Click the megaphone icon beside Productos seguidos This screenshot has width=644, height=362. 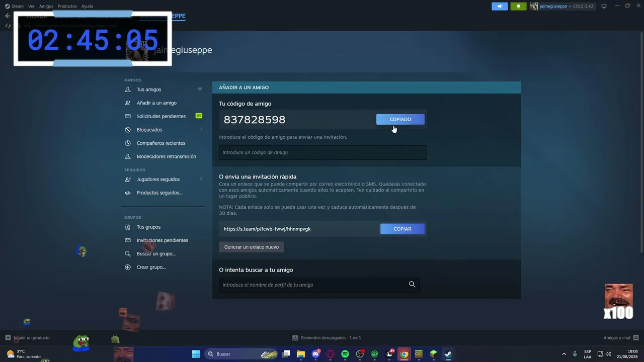point(128,193)
